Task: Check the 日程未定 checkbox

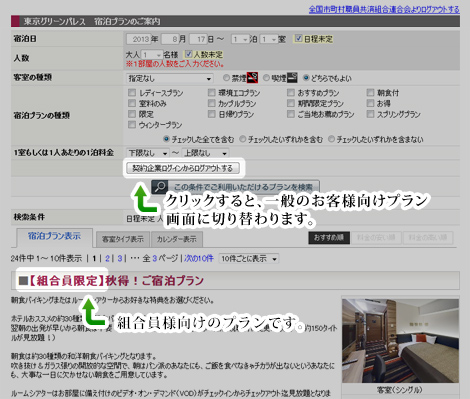Action: click(x=299, y=38)
